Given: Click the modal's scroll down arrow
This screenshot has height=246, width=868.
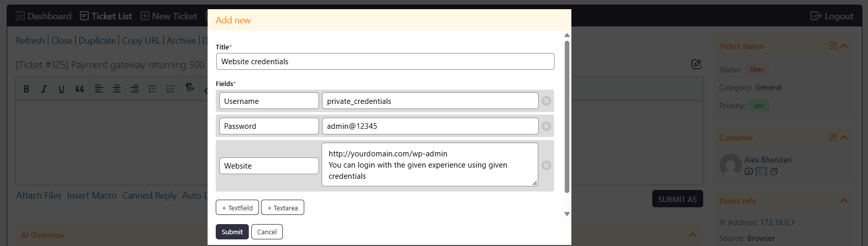Looking at the screenshot, I should coord(567,214).
